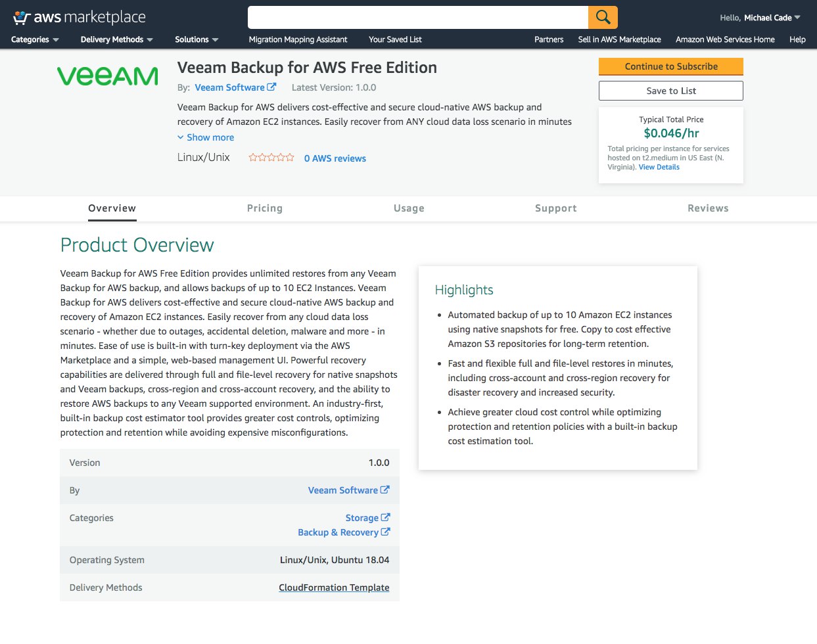Click the CloudFormation Template link
The image size is (817, 644).
pyautogui.click(x=334, y=587)
